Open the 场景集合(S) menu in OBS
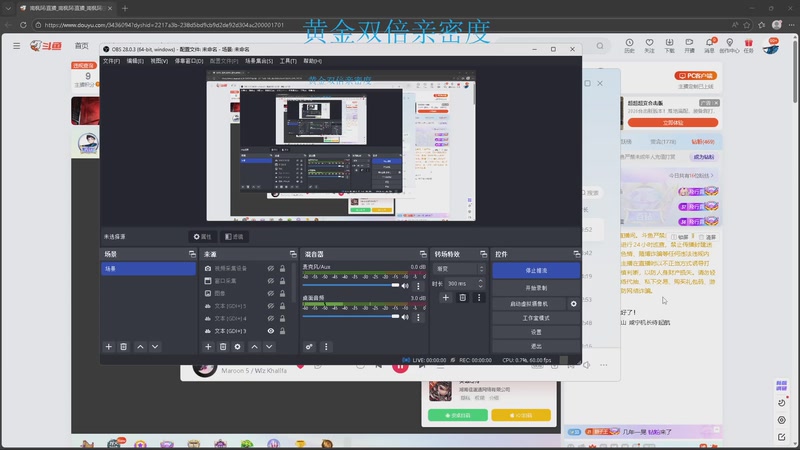This screenshot has height=450, width=800. [259, 61]
